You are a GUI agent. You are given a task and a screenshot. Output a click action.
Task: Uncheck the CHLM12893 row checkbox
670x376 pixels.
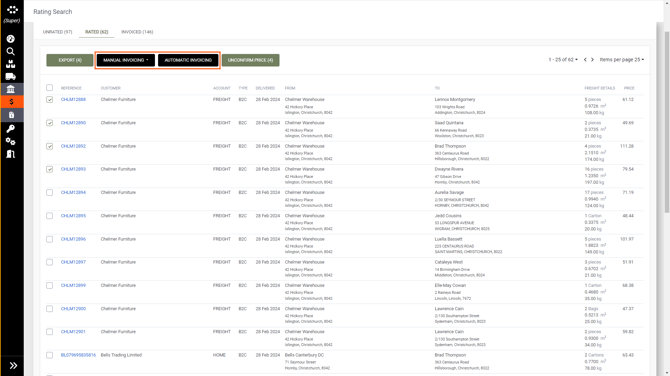(x=50, y=169)
